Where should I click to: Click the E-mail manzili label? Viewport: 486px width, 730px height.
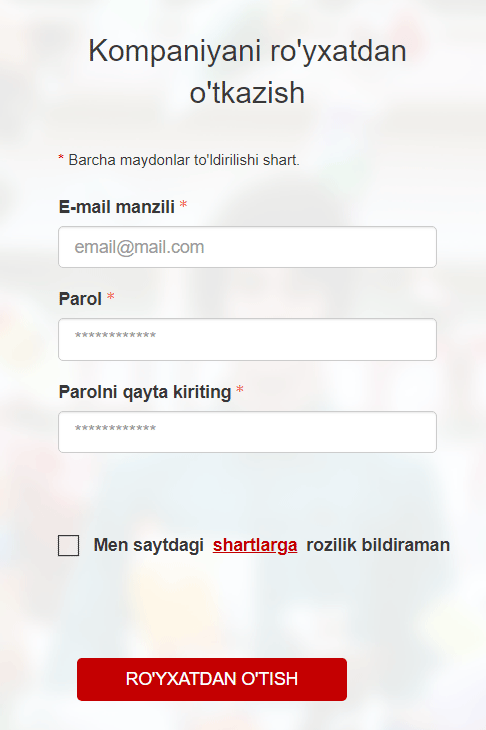[117, 206]
